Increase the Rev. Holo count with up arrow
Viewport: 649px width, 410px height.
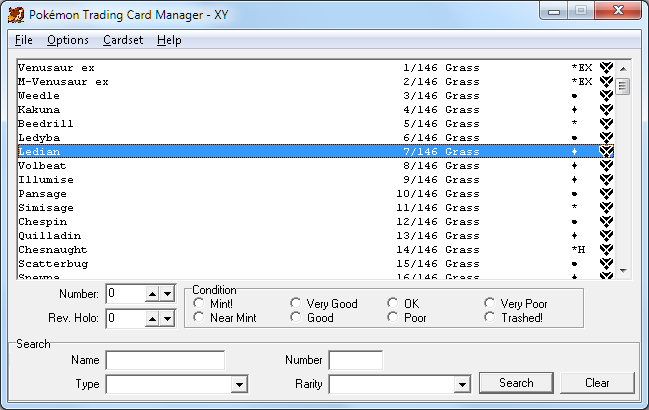pyautogui.click(x=152, y=319)
